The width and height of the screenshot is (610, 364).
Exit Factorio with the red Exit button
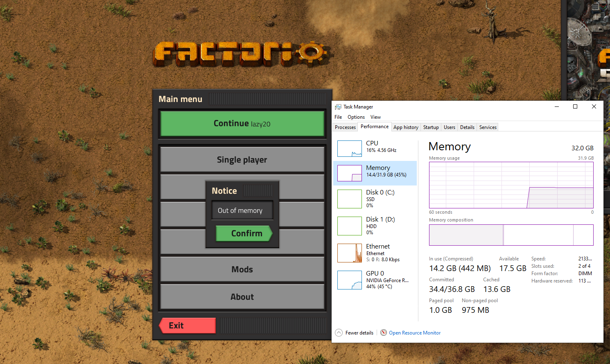click(188, 326)
